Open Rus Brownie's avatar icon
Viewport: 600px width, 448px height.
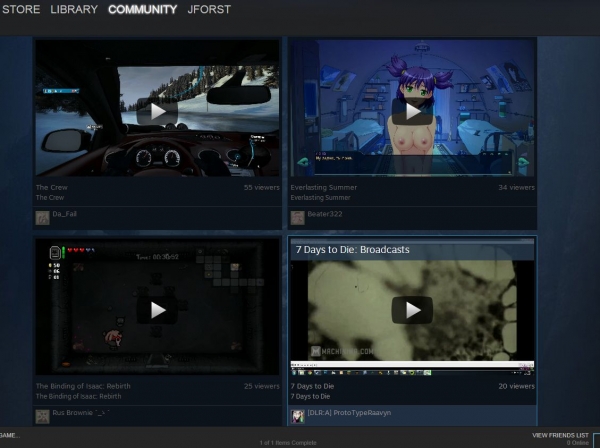pos(42,415)
